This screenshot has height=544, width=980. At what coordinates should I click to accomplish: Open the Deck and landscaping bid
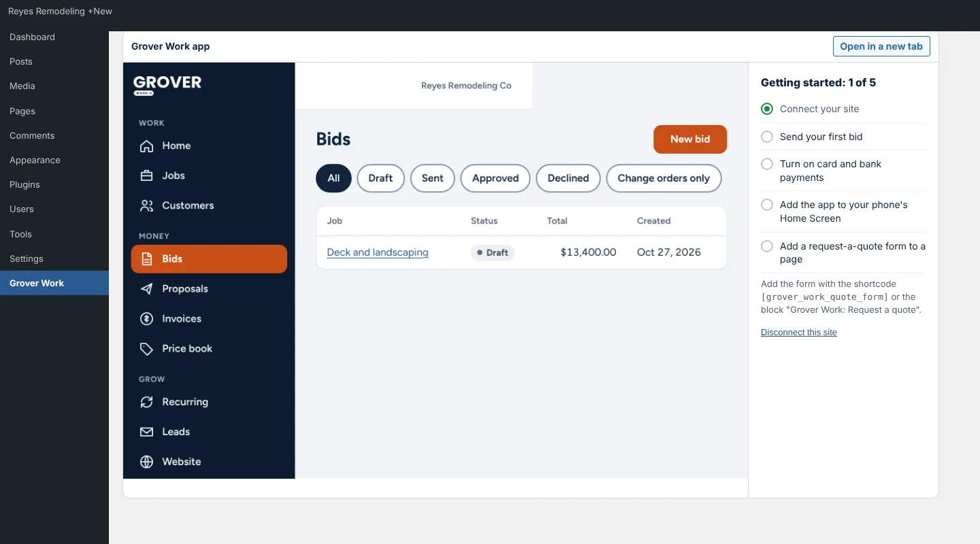click(x=378, y=252)
